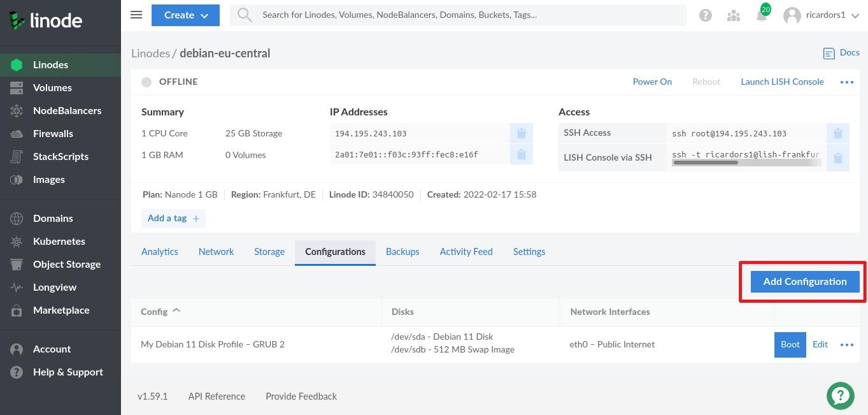Image resolution: width=868 pixels, height=415 pixels.
Task: Click the Kubernetes sidebar icon
Action: 17,242
